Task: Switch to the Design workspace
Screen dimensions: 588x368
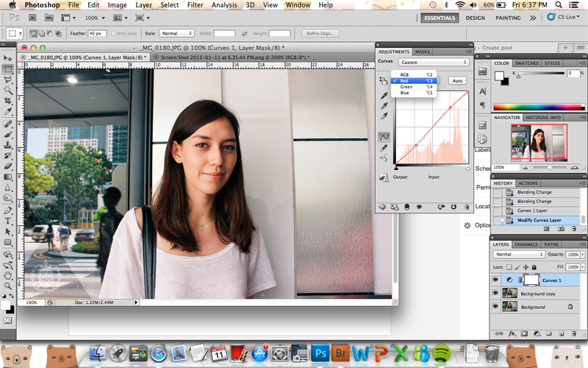Action: [x=475, y=18]
